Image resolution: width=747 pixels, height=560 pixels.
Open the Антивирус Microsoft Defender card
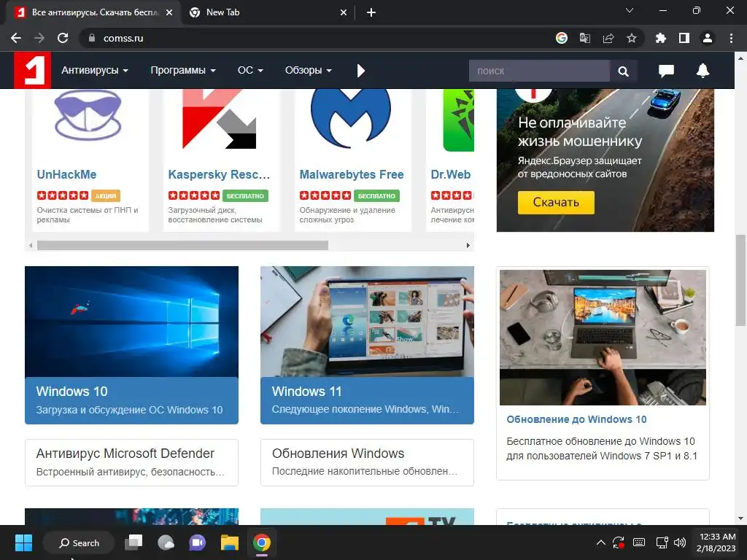coord(131,462)
